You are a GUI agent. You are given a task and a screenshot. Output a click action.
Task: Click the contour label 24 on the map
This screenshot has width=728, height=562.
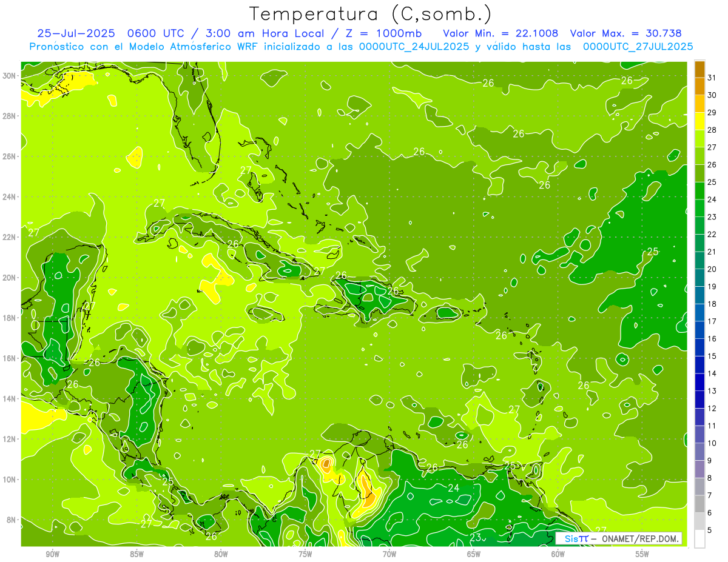[454, 488]
